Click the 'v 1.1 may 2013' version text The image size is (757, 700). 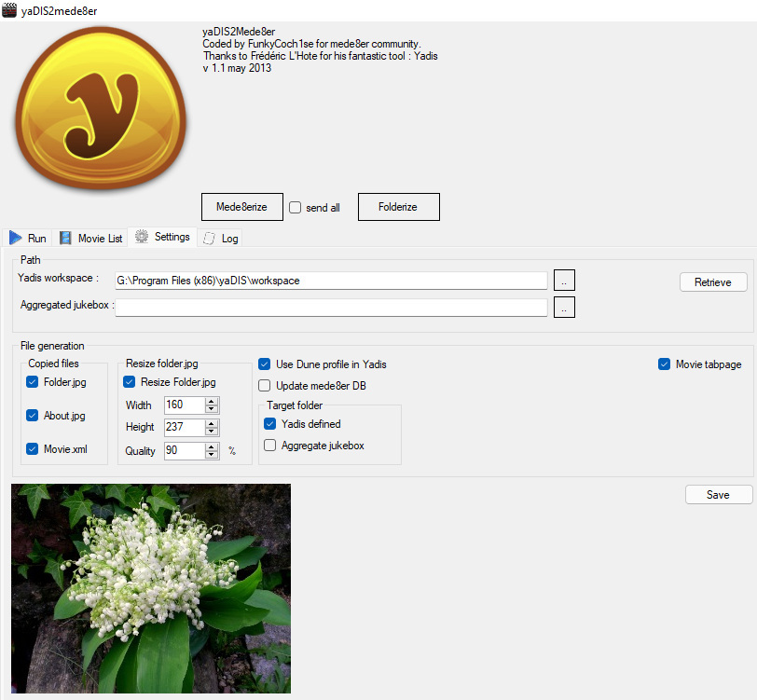click(x=237, y=68)
